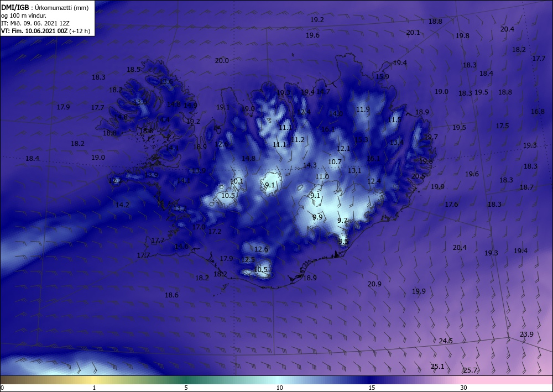Click the map value 23.9
This screenshot has width=553, height=392.
click(526, 334)
